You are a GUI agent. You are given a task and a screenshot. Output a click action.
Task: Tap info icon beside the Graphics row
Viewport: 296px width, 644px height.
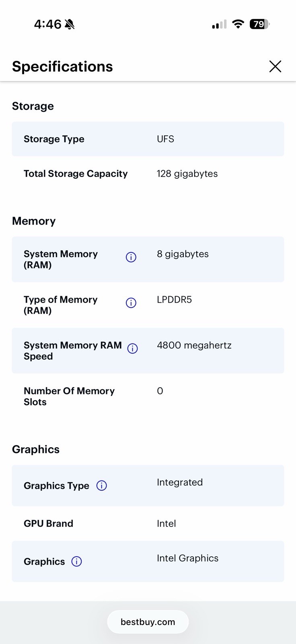click(x=76, y=561)
